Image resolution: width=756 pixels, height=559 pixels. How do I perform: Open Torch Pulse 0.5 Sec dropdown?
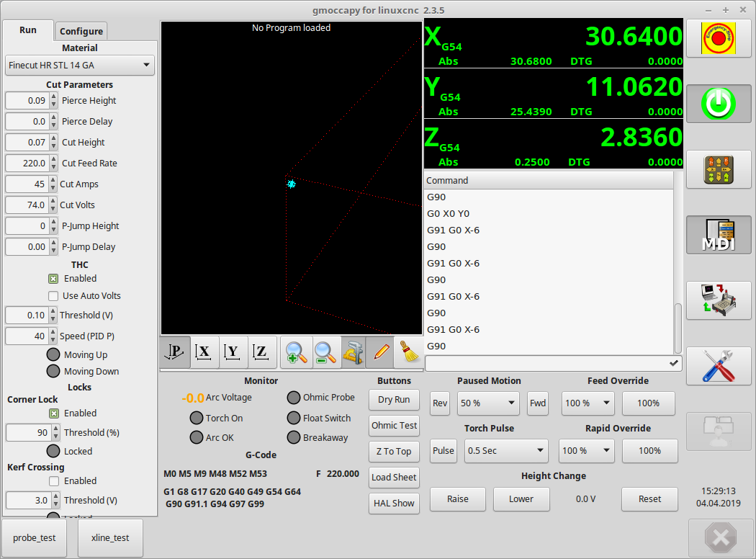click(505, 451)
